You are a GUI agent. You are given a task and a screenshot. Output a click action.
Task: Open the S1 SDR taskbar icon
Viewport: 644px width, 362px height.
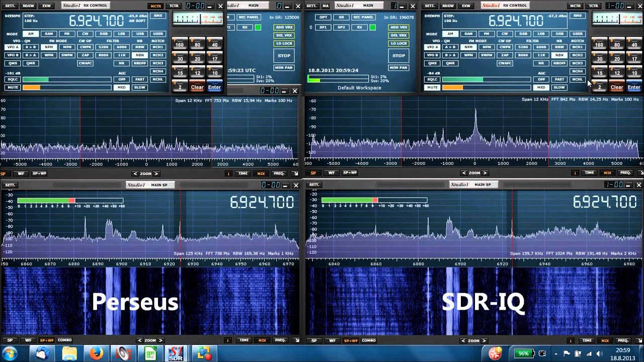click(176, 353)
